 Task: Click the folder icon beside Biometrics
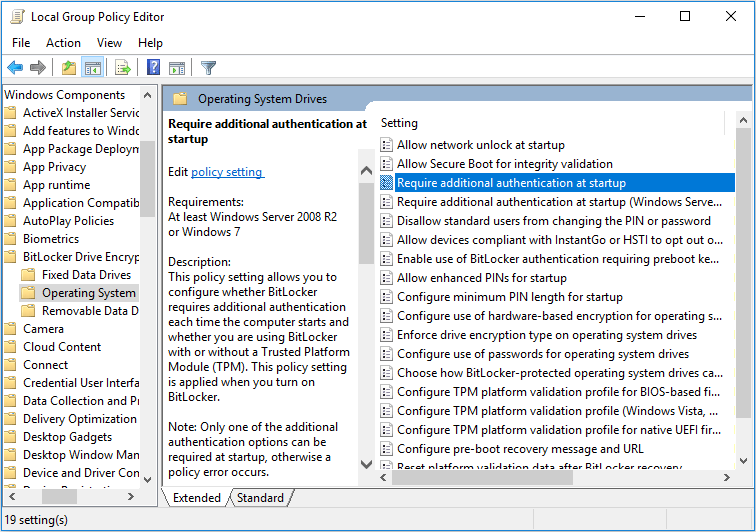10,239
